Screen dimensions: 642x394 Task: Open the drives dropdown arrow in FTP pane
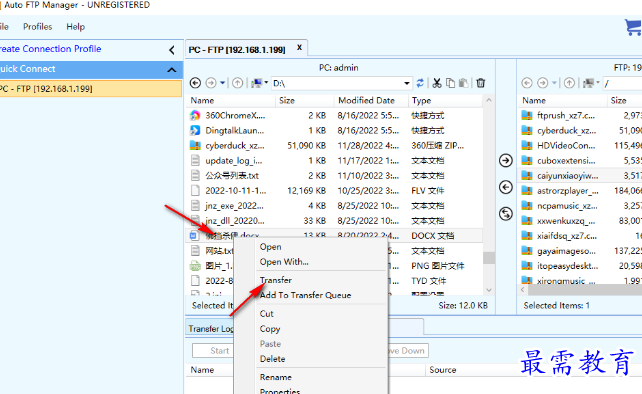coord(598,83)
